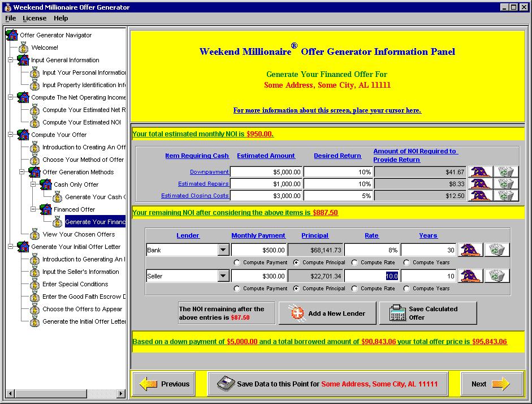Click the house icon beside Input General Information
This screenshot has height=404, width=532.
(x=23, y=60)
